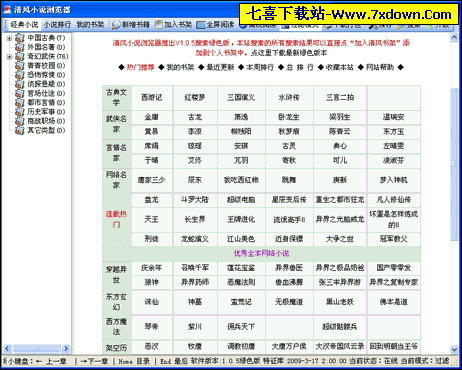Viewport: 462px width, 370px height.
Task: Select the 外国名著 category book icon
Action: point(20,47)
